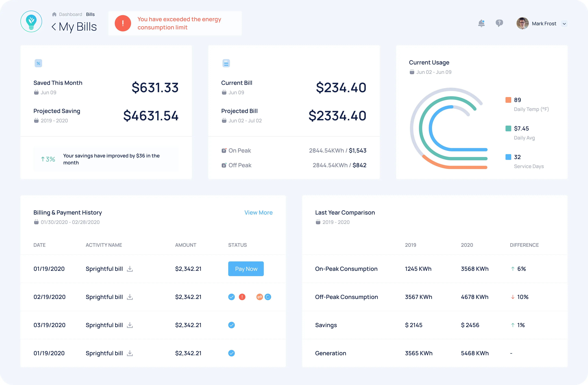Click the blue checkmark on the 03/19/2020 row

232,325
